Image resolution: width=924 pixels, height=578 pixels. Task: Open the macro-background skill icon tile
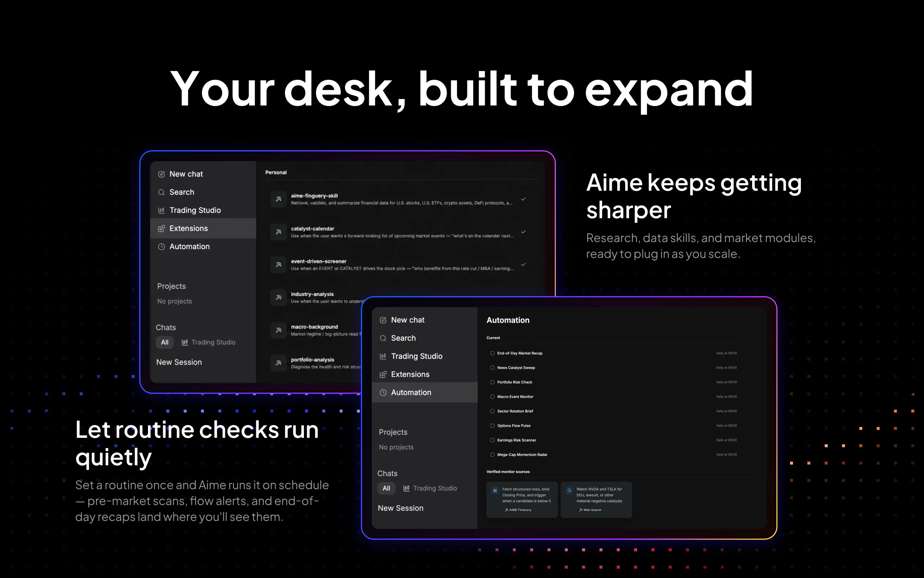coord(278,330)
